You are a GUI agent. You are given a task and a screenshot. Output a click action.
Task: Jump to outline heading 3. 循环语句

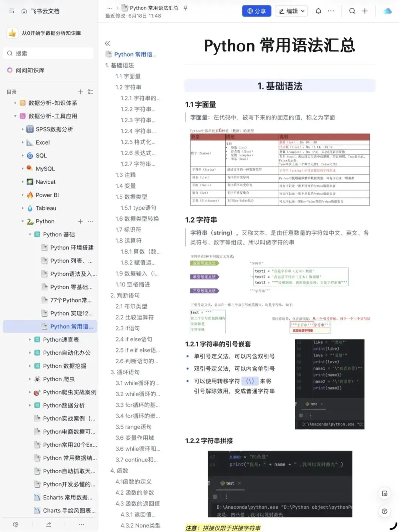(125, 372)
